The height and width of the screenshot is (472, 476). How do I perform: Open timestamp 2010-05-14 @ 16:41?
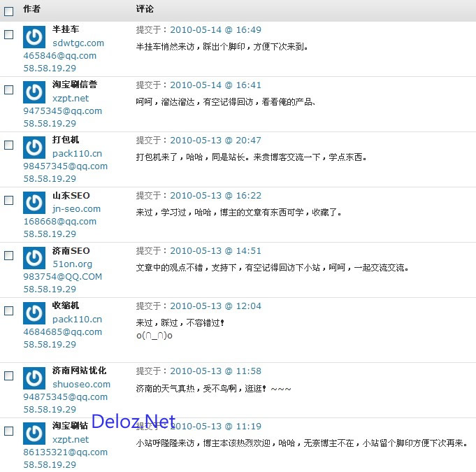coord(215,85)
